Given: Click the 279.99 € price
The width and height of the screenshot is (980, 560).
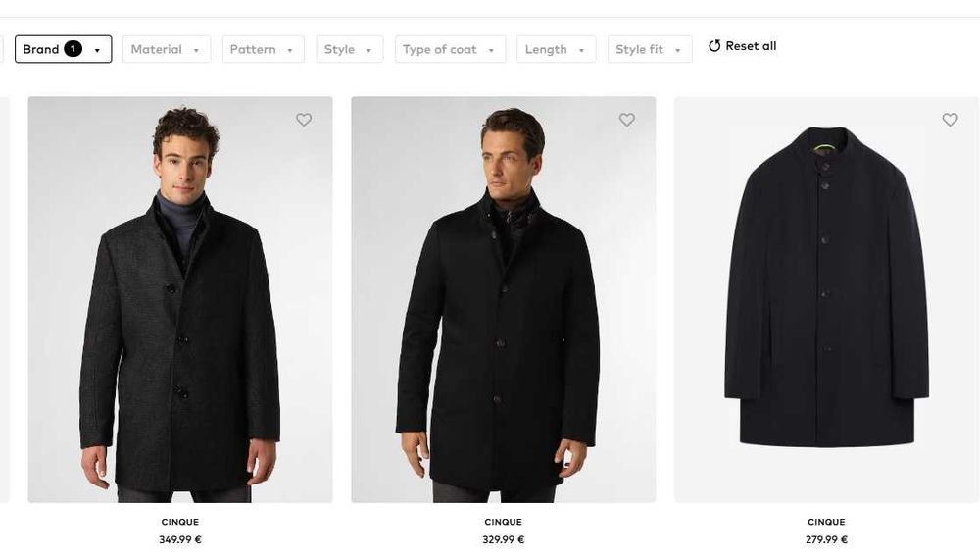Looking at the screenshot, I should 826,539.
